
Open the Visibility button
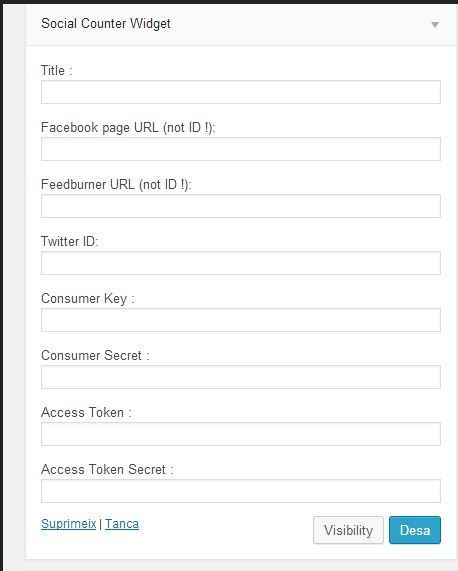348,530
